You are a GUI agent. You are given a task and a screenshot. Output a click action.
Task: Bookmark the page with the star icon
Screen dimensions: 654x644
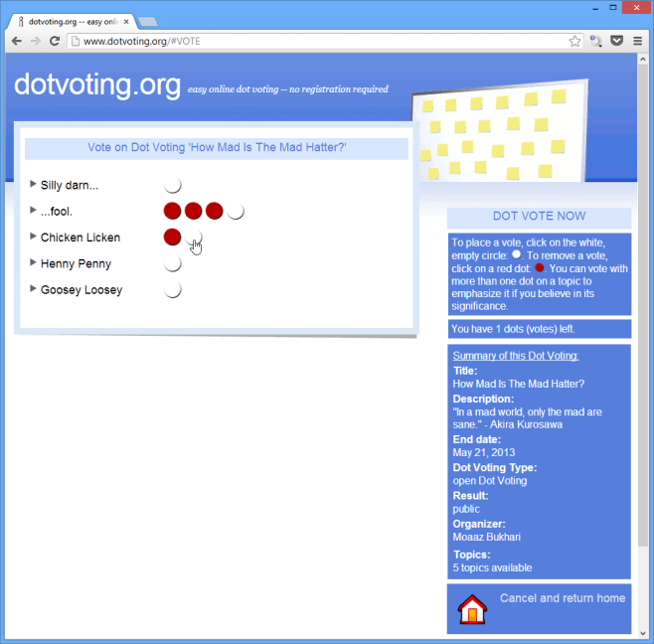[x=574, y=41]
